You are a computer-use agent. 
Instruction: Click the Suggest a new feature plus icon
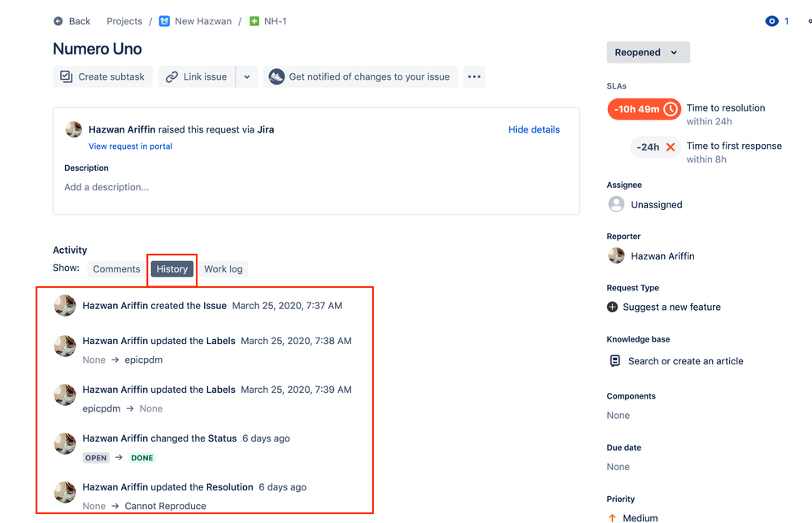(x=612, y=307)
